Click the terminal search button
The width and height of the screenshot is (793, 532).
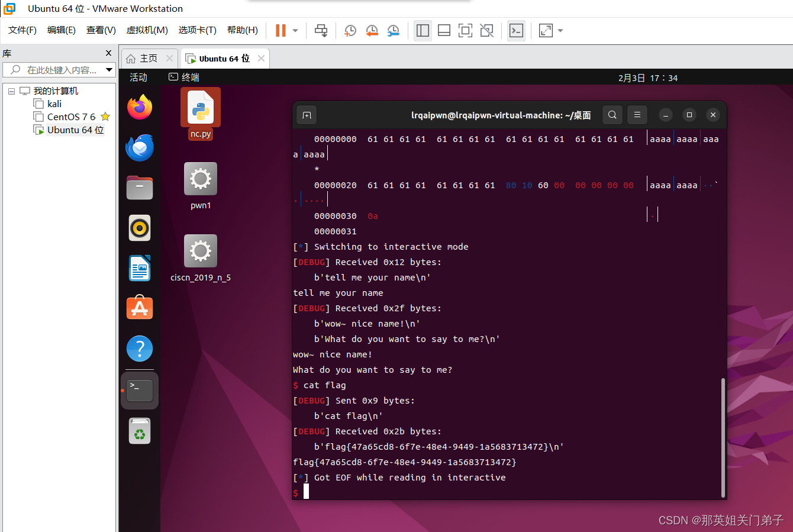point(613,115)
